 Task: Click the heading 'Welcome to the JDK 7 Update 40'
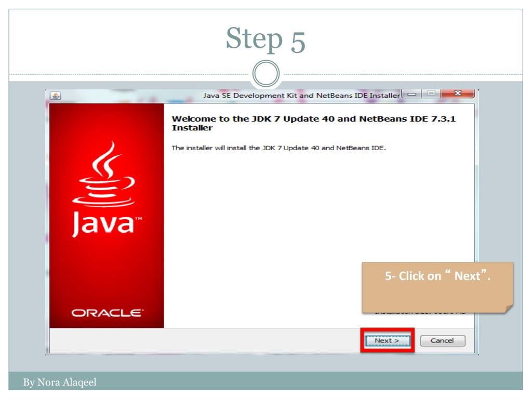point(254,119)
